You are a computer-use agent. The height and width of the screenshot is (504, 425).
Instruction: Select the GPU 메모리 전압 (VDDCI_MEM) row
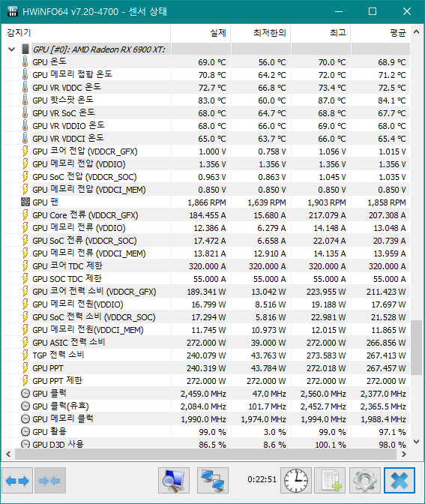(x=206, y=189)
